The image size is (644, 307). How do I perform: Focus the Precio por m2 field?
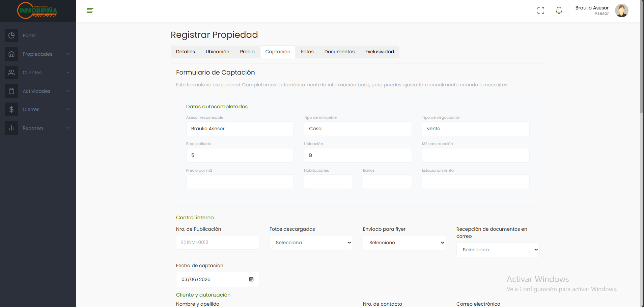240,182
